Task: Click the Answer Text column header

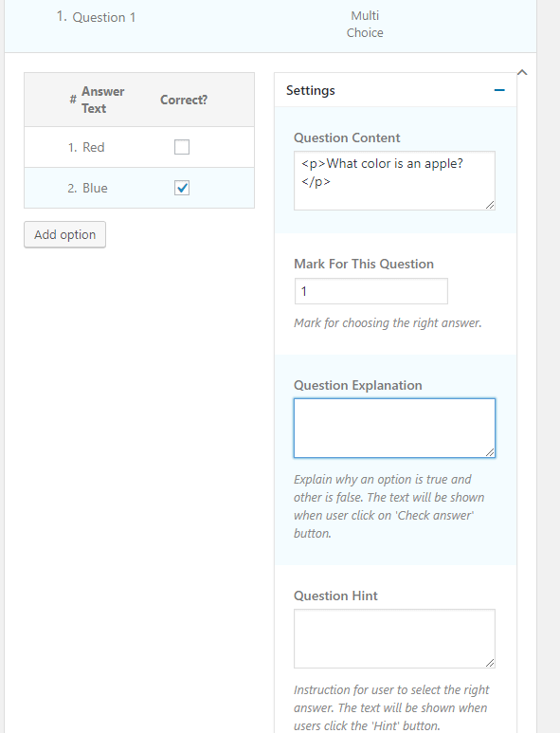Action: point(102,100)
